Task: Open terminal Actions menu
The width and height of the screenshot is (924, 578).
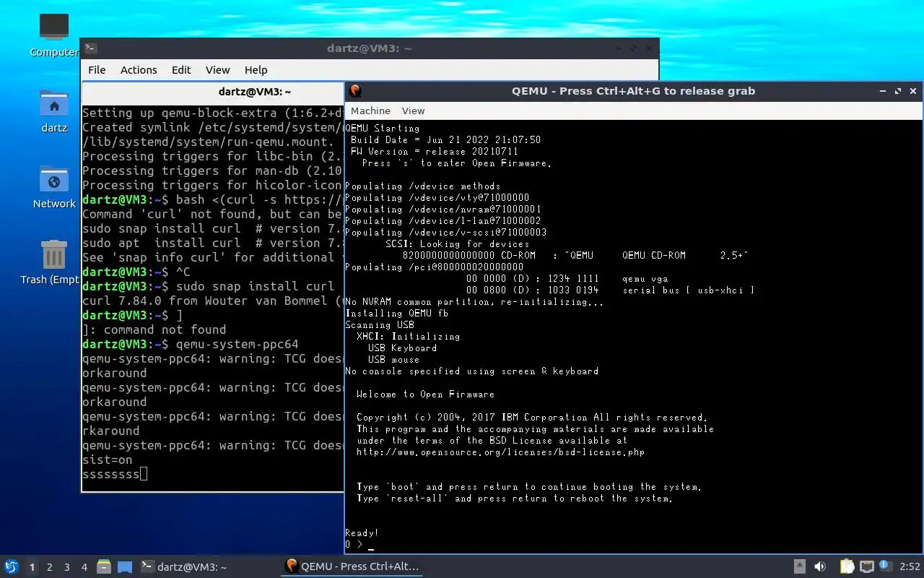Action: (x=139, y=70)
